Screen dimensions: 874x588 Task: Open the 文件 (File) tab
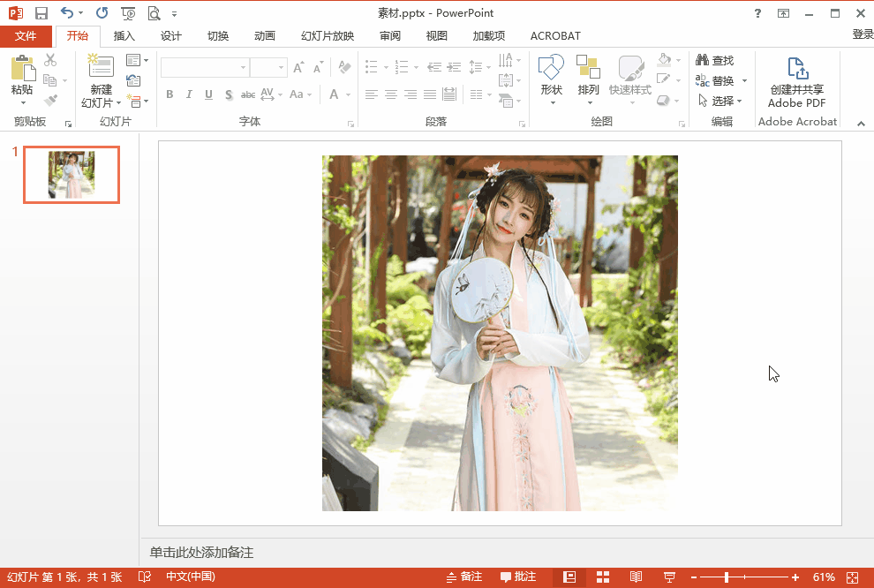[x=26, y=36]
